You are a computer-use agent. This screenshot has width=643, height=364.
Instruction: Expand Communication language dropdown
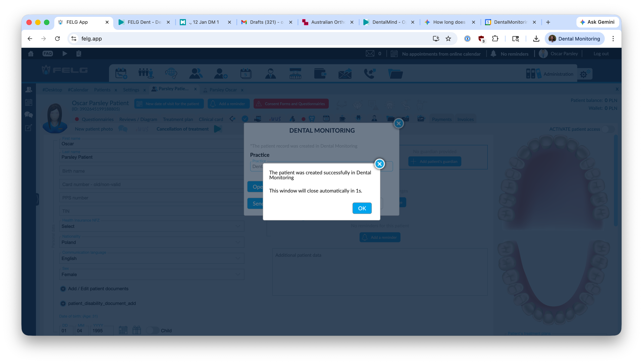(151, 258)
